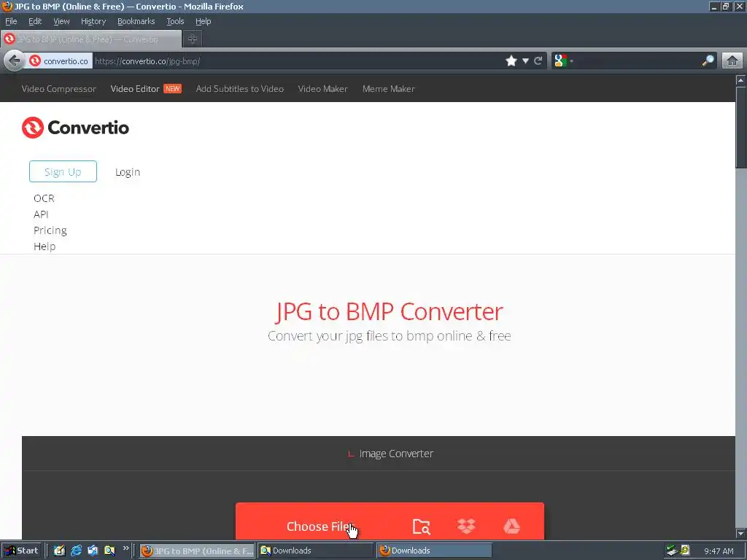Open the Google search engine selector dropdown

pyautogui.click(x=563, y=61)
